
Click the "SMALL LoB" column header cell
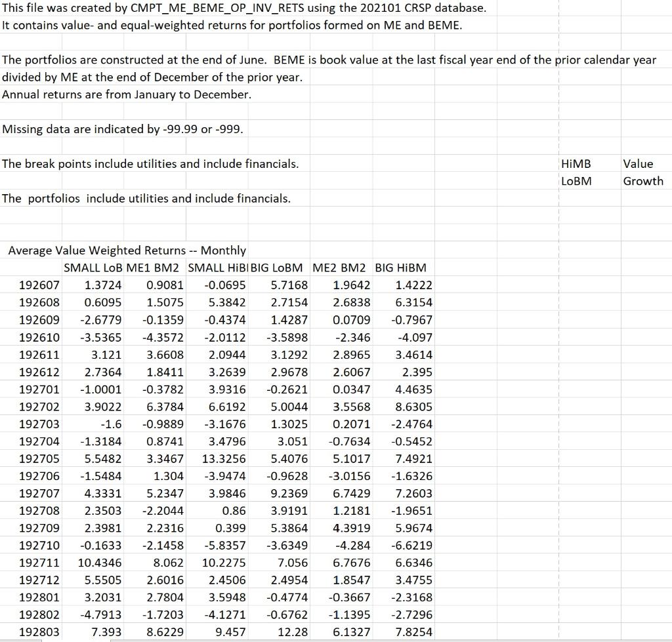(x=89, y=268)
